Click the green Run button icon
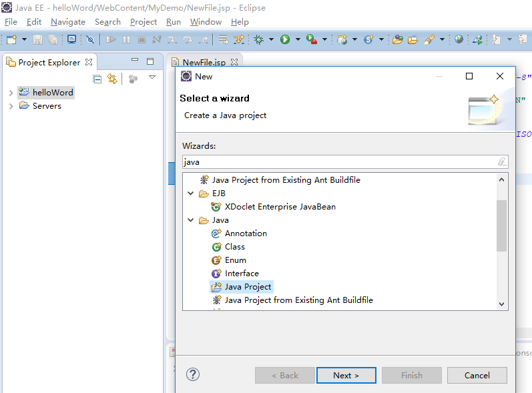Screen dimensions: 532x393 (x=285, y=39)
